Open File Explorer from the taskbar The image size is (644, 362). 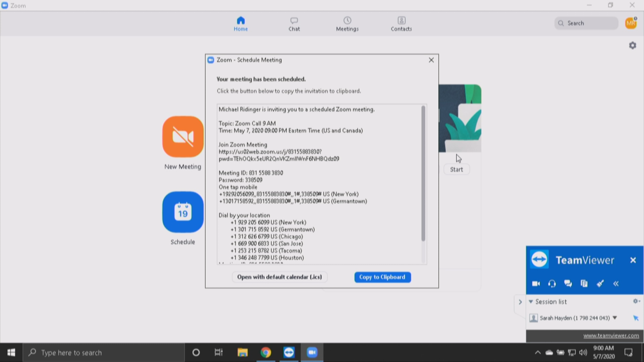pos(242,352)
